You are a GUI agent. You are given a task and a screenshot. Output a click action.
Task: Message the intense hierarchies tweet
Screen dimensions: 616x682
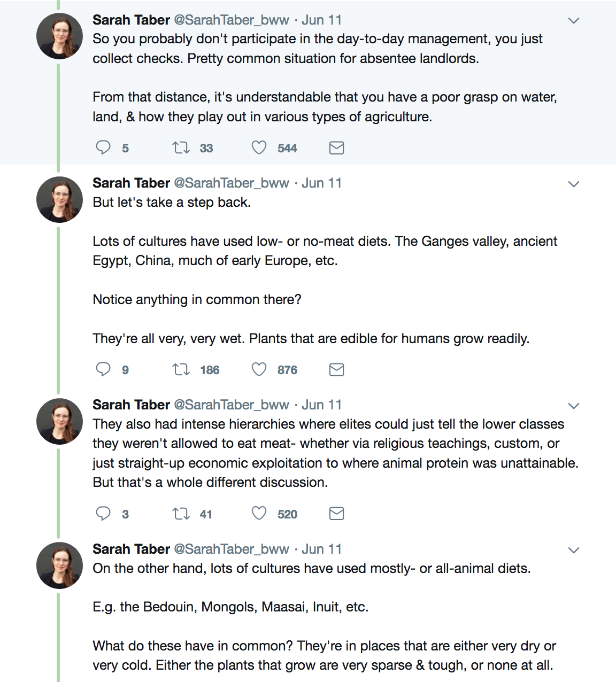(x=336, y=514)
